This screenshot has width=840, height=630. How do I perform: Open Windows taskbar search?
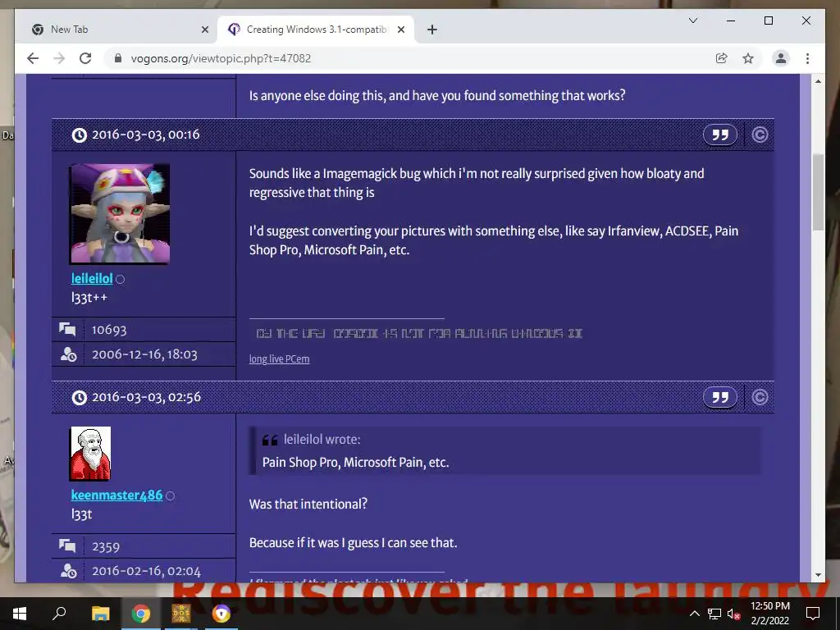click(x=59, y=613)
